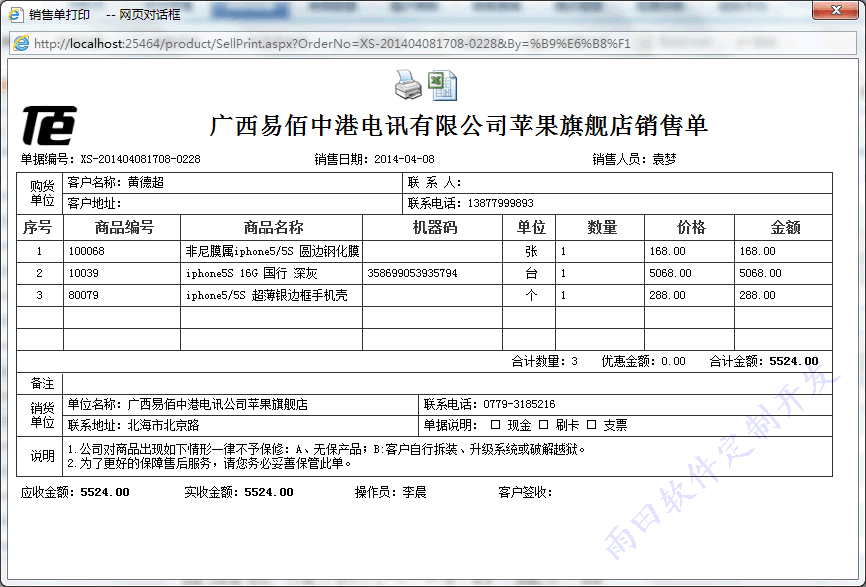Click the 合计金额 total 5524.00
Screen dimensions: 866x587
coord(794,361)
